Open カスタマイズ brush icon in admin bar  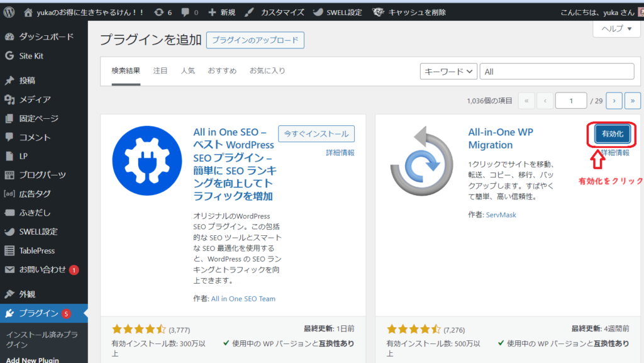pyautogui.click(x=250, y=12)
